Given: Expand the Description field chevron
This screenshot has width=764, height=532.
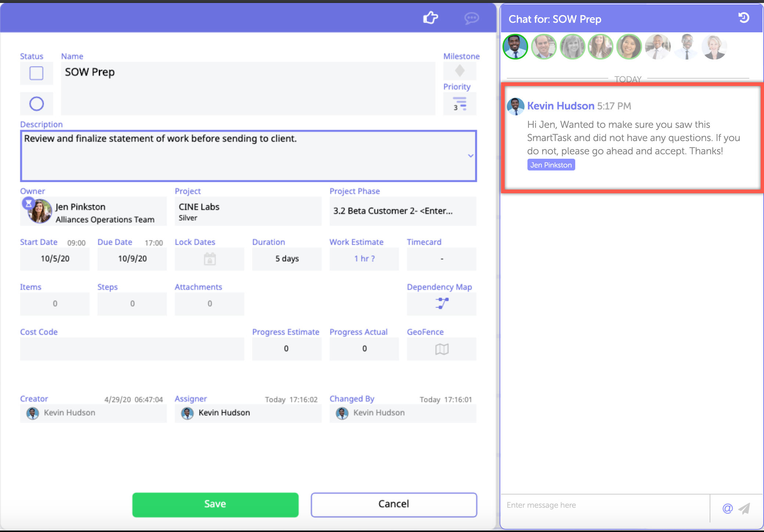Looking at the screenshot, I should click(x=471, y=156).
